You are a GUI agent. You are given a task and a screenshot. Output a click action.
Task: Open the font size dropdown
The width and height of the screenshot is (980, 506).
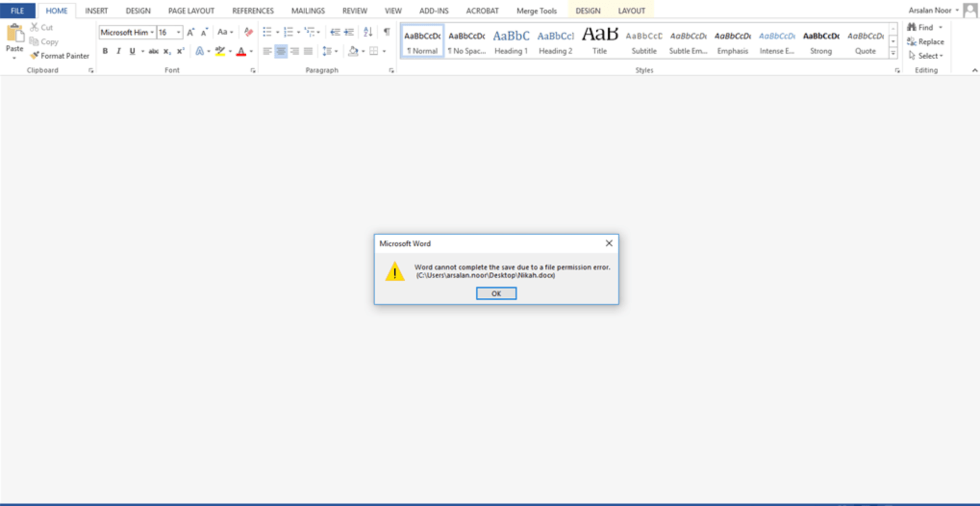(178, 32)
